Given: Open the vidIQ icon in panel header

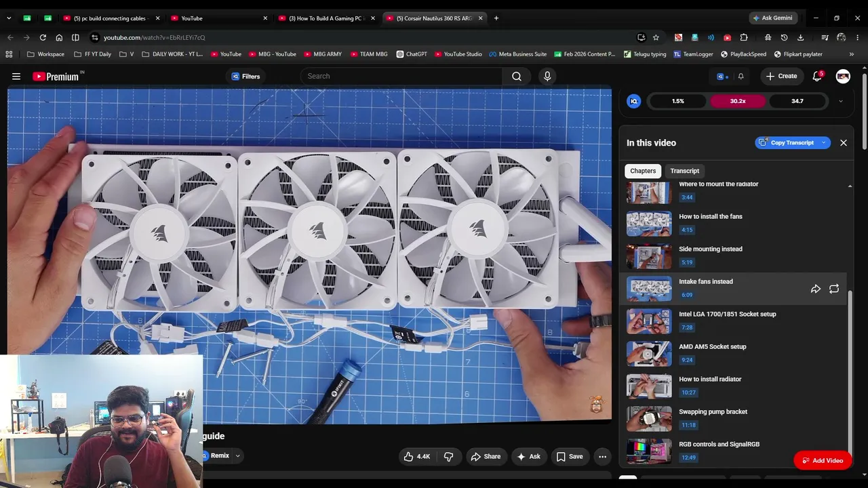Looking at the screenshot, I should coord(634,101).
